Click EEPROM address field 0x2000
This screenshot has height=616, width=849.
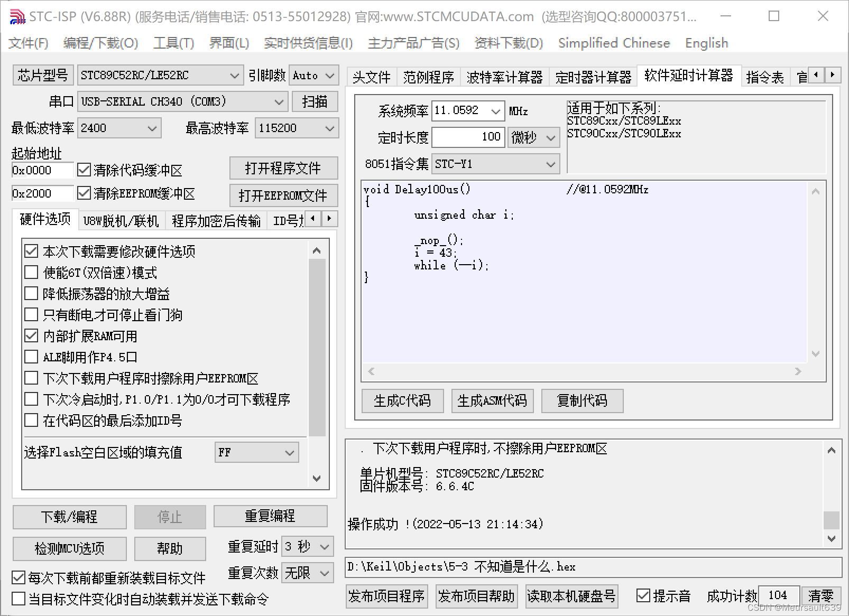[42, 193]
